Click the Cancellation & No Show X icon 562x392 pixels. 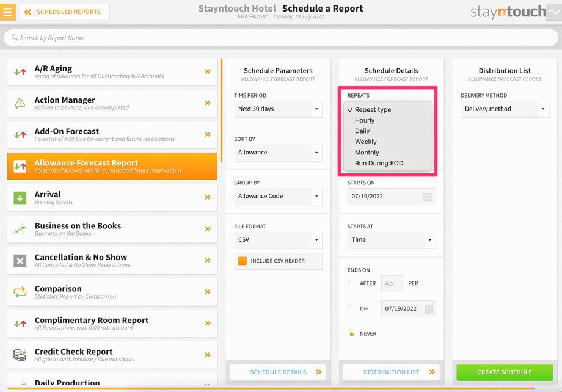(20, 261)
